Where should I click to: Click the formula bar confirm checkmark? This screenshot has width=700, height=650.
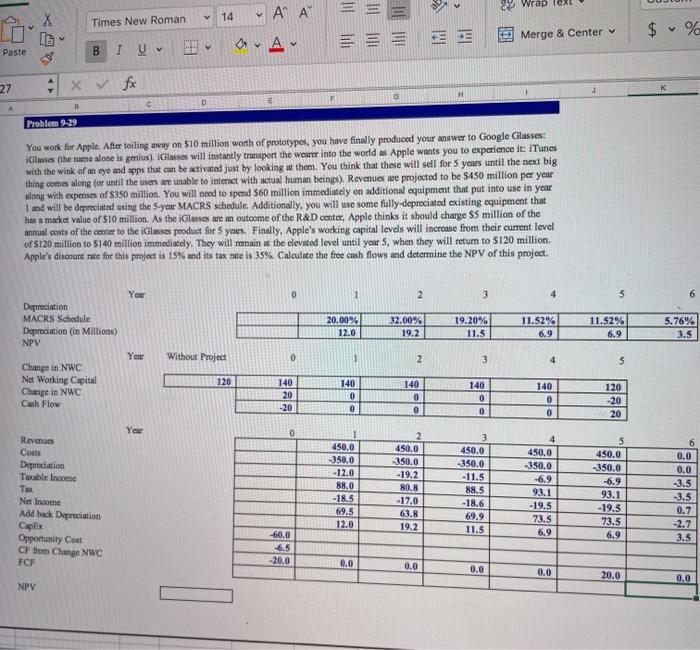click(102, 84)
